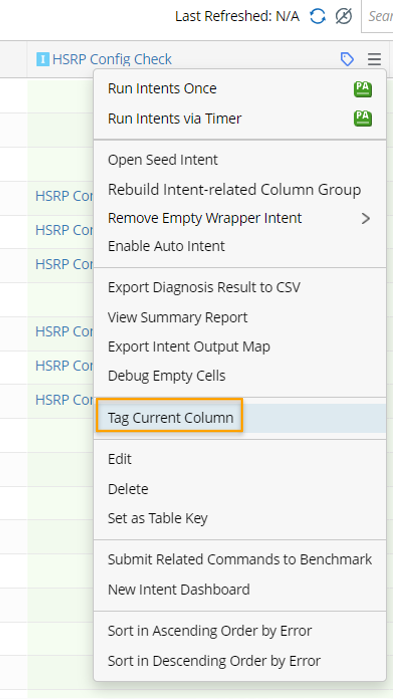Click the PA badge beside Run Intents via Timer
Viewport: 393px width, 699px height.
363,119
